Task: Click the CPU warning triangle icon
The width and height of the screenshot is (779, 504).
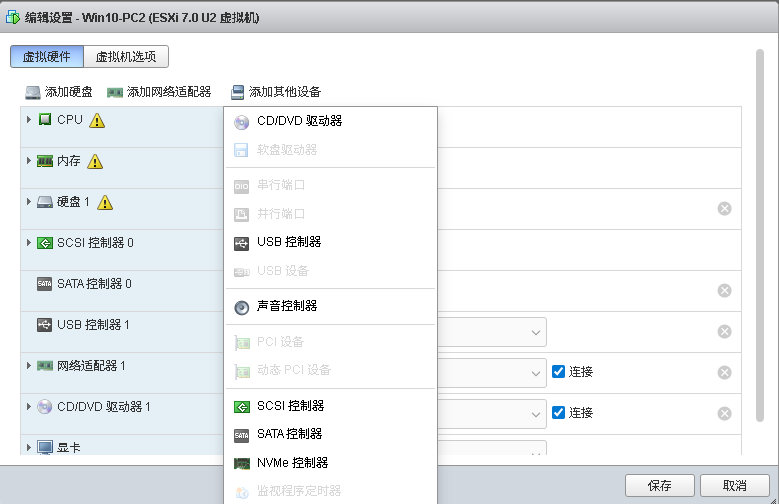Action: tap(97, 121)
